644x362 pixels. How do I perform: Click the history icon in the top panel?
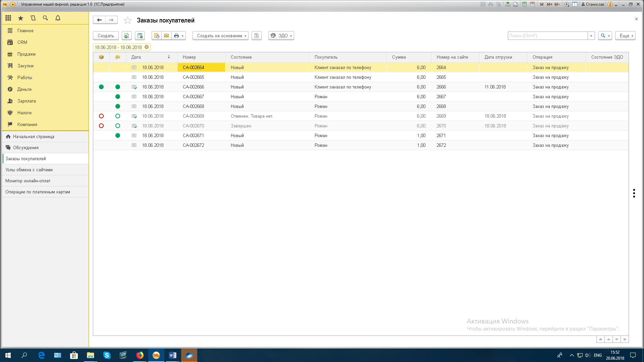coord(33,18)
